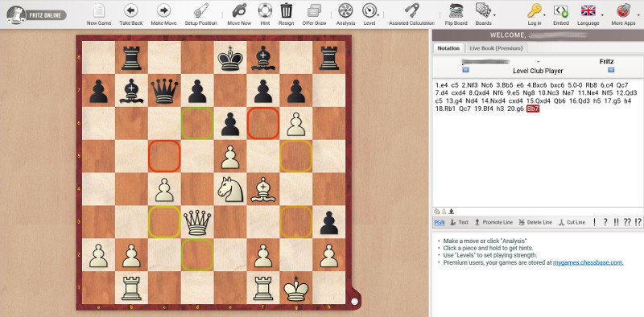Image resolution: width=644 pixels, height=317 pixels.
Task: Toggle the Text annotation button
Action: pos(459,222)
